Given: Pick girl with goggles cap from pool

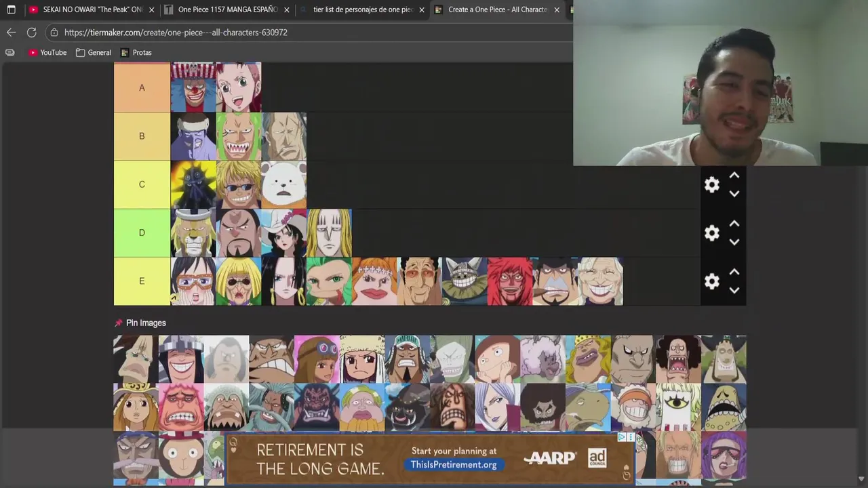Looking at the screenshot, I should [x=317, y=359].
